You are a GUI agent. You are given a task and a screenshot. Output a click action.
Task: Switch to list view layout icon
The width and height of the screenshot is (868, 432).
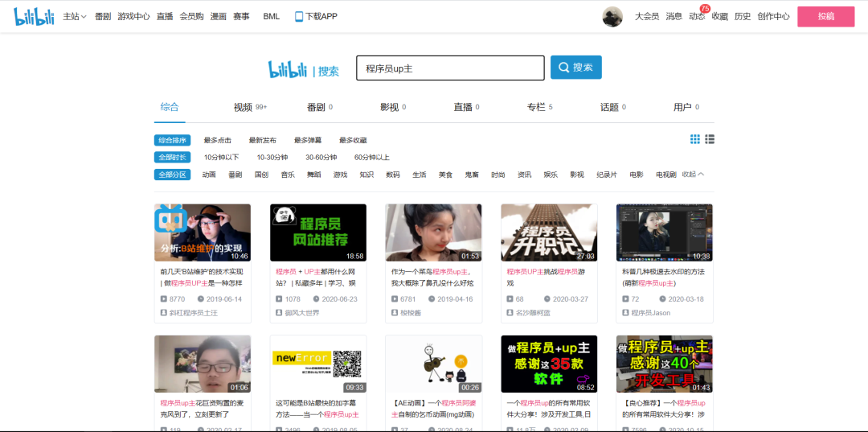710,139
